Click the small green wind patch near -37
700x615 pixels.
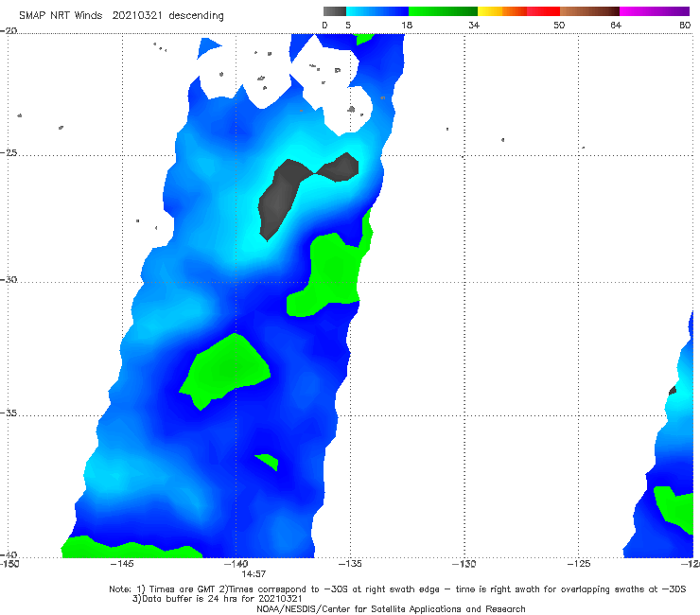coord(269,462)
